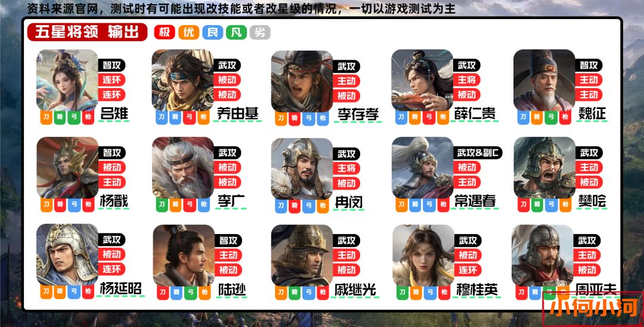The width and height of the screenshot is (644, 327).
Task: Click Lü Zhi's portrait thumbnail
Action: [x=67, y=80]
